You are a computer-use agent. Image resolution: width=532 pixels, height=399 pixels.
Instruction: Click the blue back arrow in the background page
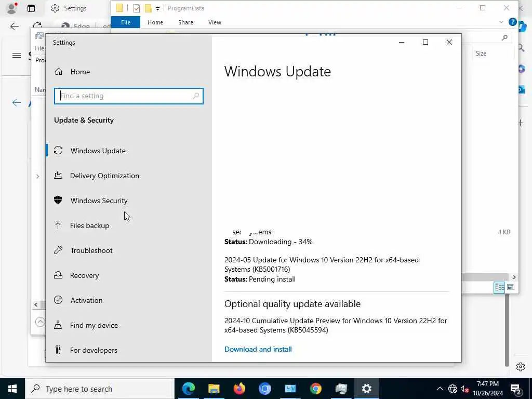(16, 102)
